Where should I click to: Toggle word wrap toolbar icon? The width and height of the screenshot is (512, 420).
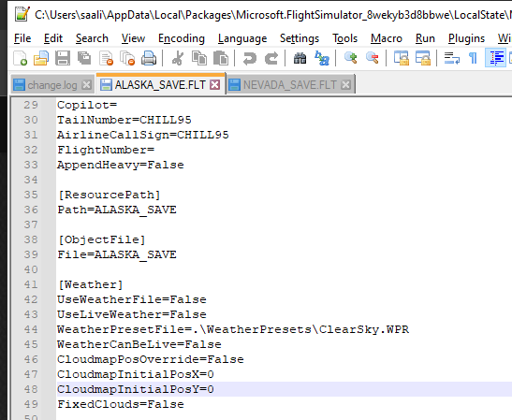(x=452, y=58)
